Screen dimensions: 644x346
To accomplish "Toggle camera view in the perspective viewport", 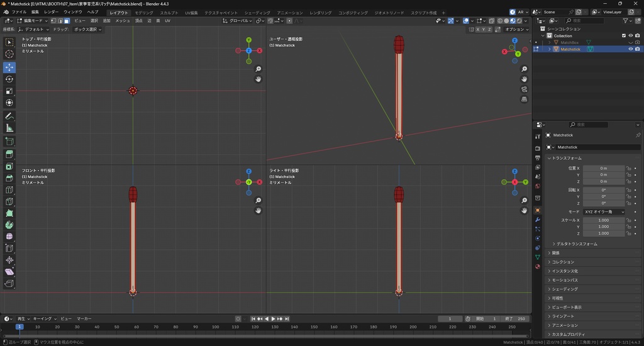I will [x=525, y=89].
